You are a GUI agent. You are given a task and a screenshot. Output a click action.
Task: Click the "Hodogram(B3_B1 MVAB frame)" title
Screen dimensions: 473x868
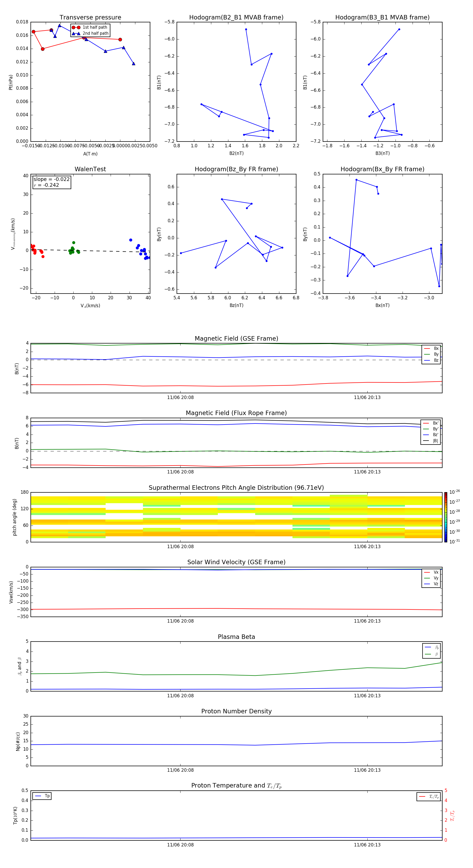pyautogui.click(x=382, y=18)
